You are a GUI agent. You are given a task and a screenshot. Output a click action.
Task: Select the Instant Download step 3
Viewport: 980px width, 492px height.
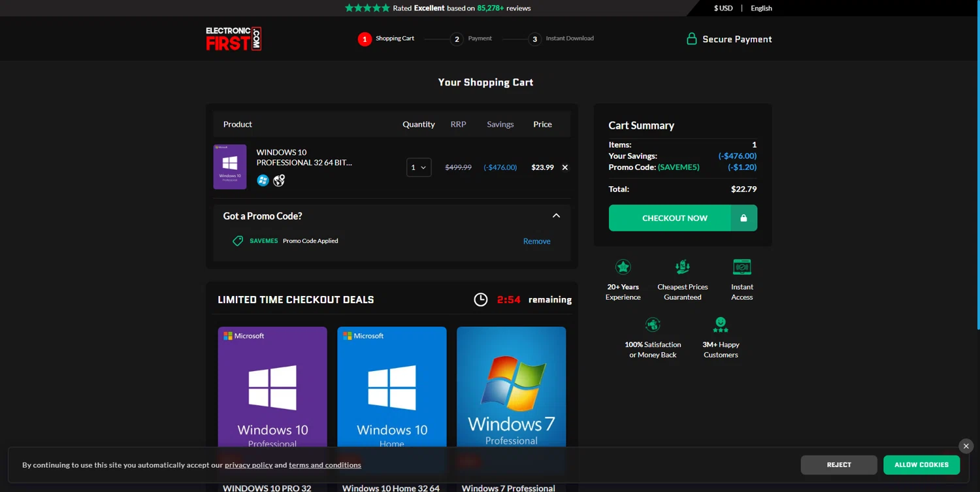pyautogui.click(x=561, y=39)
